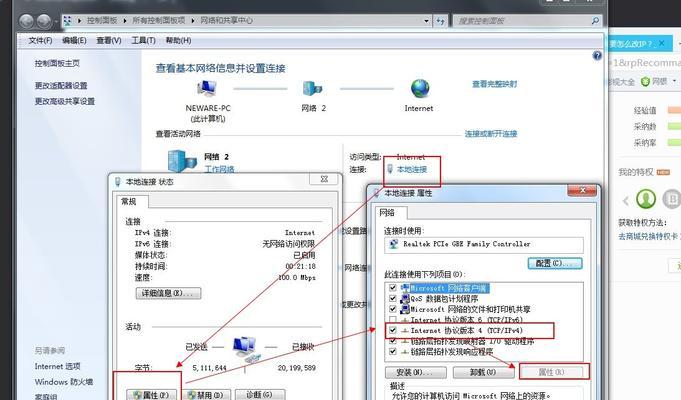Click the 网络 2 network map icon
The image size is (681, 400).
(x=312, y=89)
